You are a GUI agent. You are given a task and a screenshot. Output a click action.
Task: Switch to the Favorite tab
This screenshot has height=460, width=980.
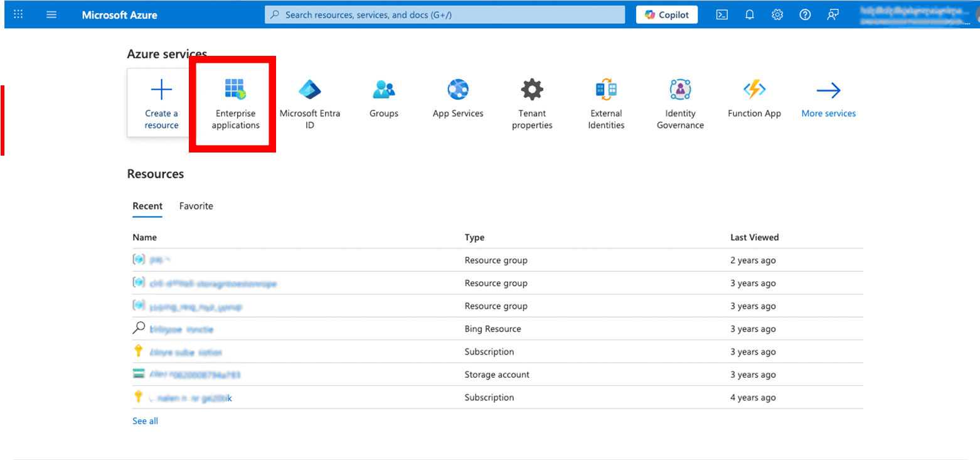click(196, 206)
